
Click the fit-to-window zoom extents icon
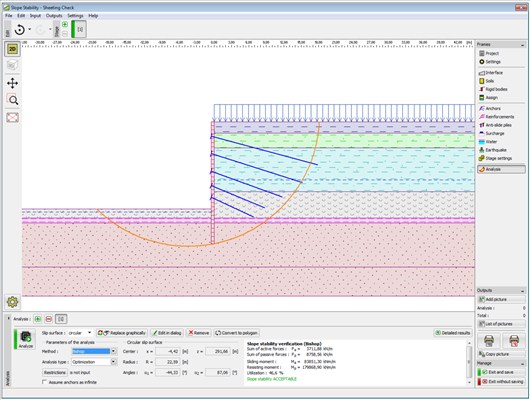pos(13,118)
